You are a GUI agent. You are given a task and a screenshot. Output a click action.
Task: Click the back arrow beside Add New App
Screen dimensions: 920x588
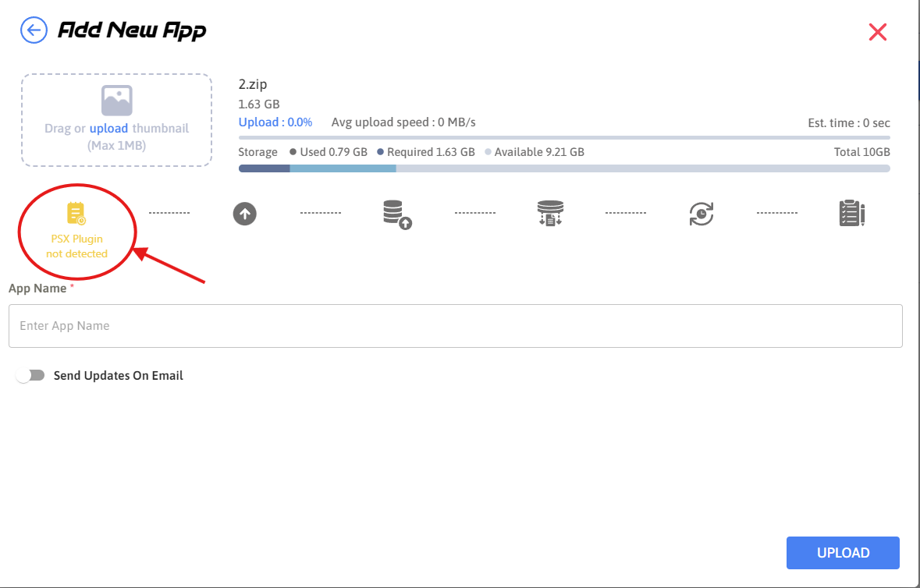33,30
